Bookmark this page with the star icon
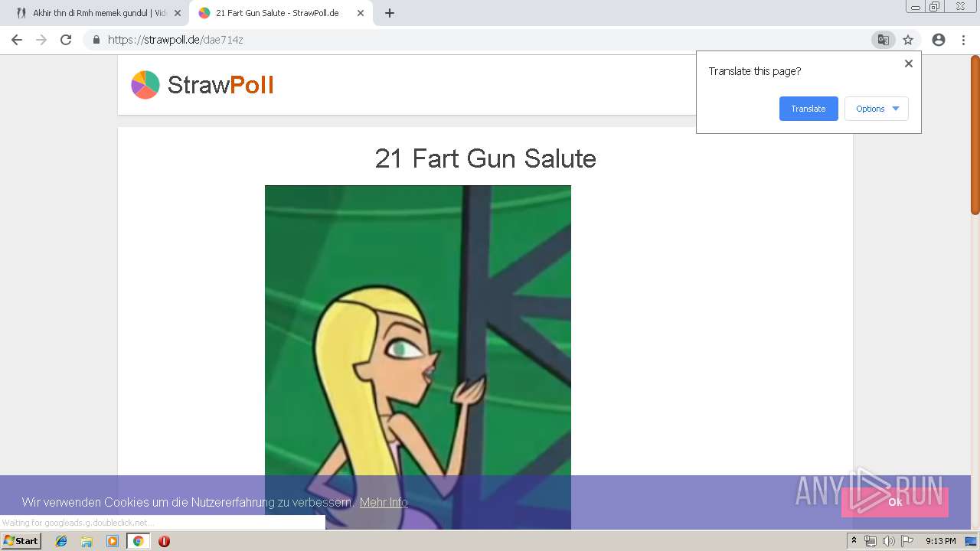980x551 pixels. click(908, 40)
